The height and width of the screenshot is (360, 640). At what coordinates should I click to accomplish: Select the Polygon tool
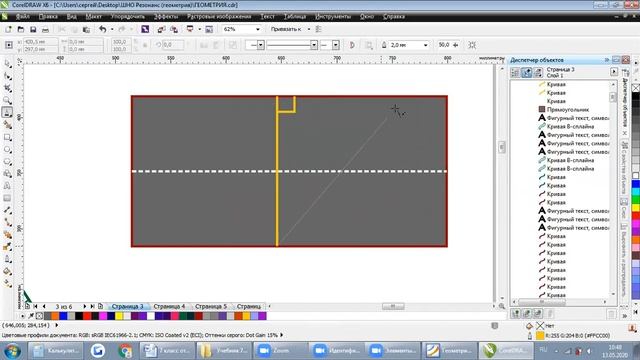(7, 162)
